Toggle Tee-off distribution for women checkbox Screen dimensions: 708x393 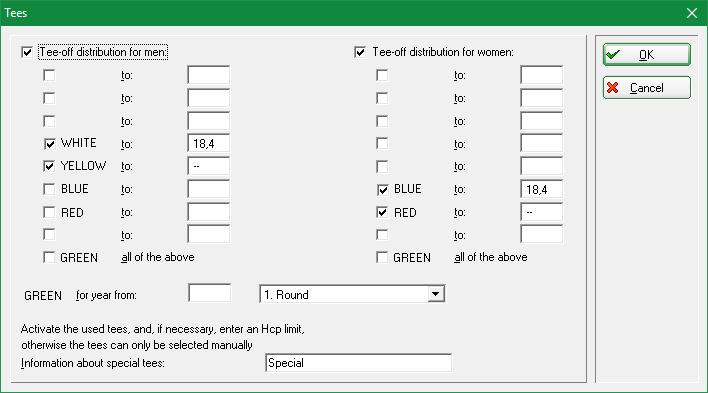click(x=360, y=52)
